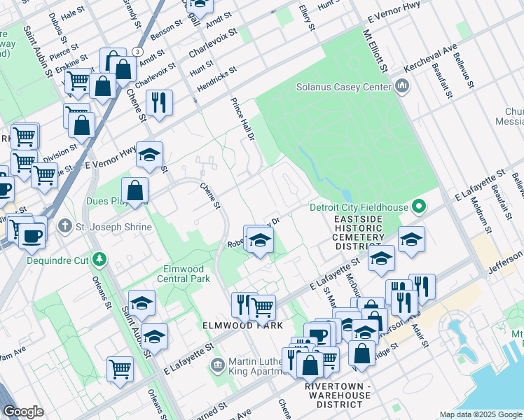Select the school marker on E Vernor Hwy
This screenshot has height=420, width=524.
click(x=149, y=155)
